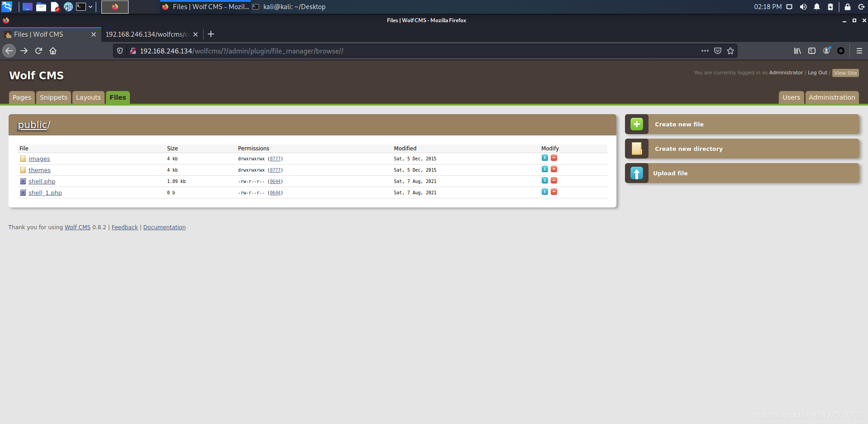The width and height of the screenshot is (868, 424).
Task: Change permissions 0777 for themes
Action: [275, 170]
